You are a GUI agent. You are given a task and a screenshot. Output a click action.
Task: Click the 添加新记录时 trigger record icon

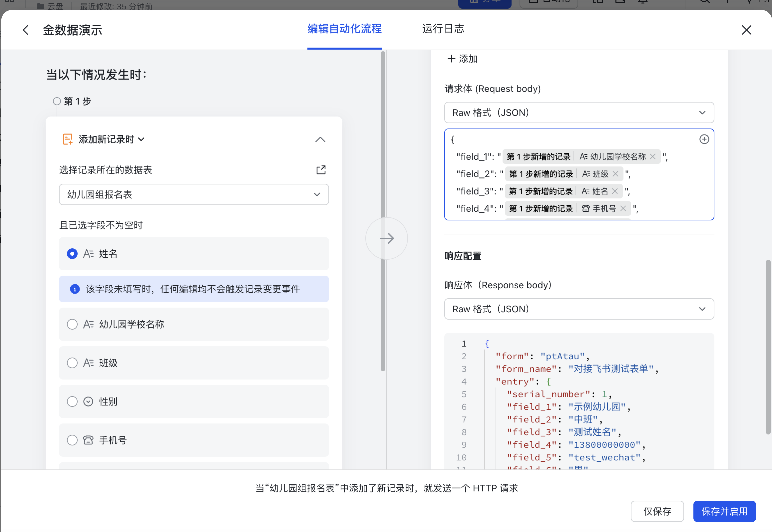click(x=68, y=139)
